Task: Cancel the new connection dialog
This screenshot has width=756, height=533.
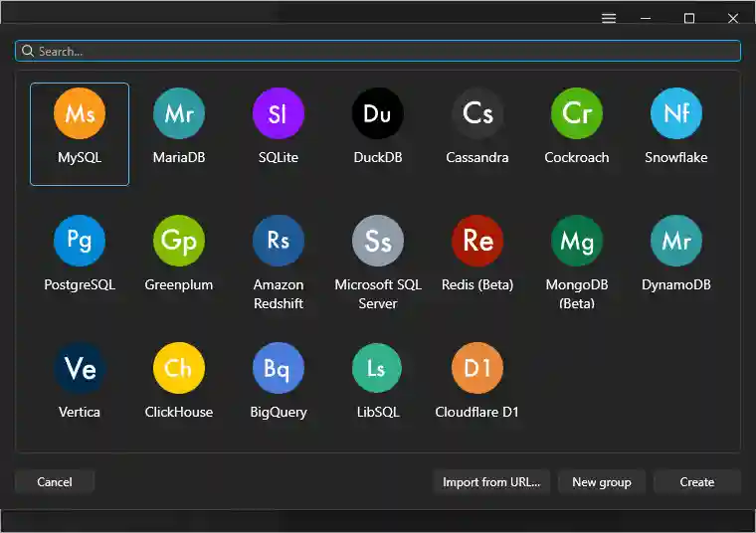Action: 55,482
